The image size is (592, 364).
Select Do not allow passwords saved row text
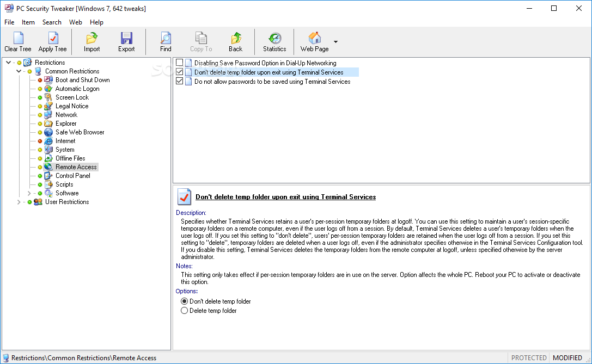click(x=272, y=82)
